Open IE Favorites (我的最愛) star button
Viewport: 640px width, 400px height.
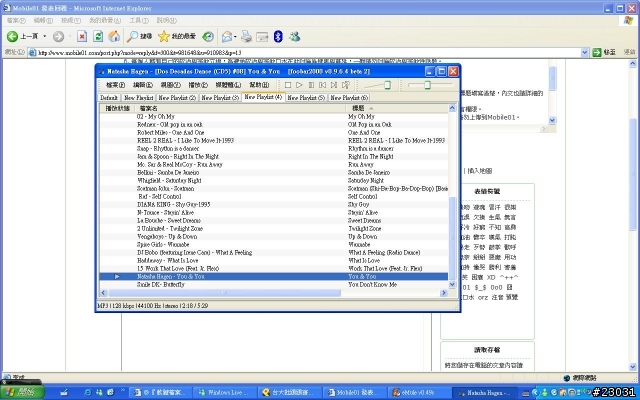pos(177,36)
